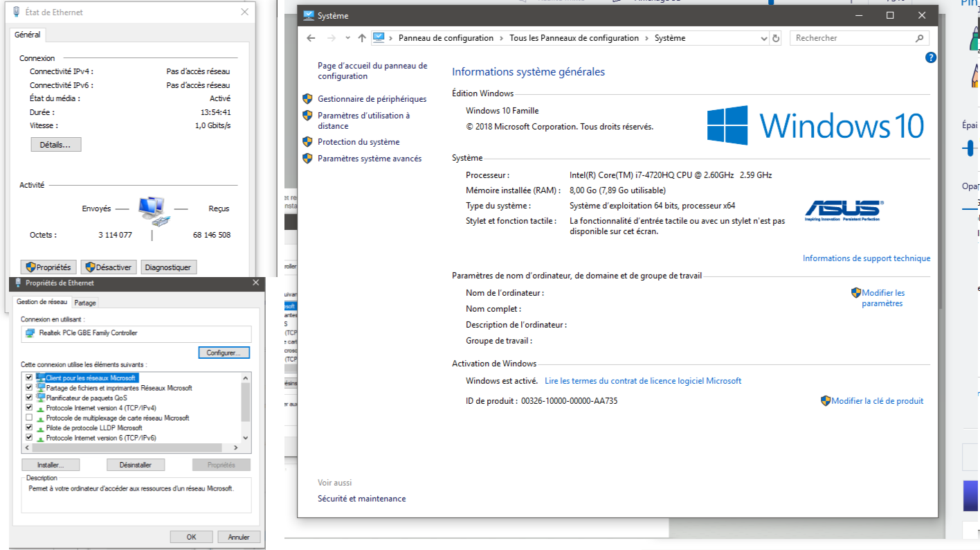Image resolution: width=980 pixels, height=550 pixels.
Task: Enable Protocole de multiplexage de carte réseau checkbox
Action: 29,418
